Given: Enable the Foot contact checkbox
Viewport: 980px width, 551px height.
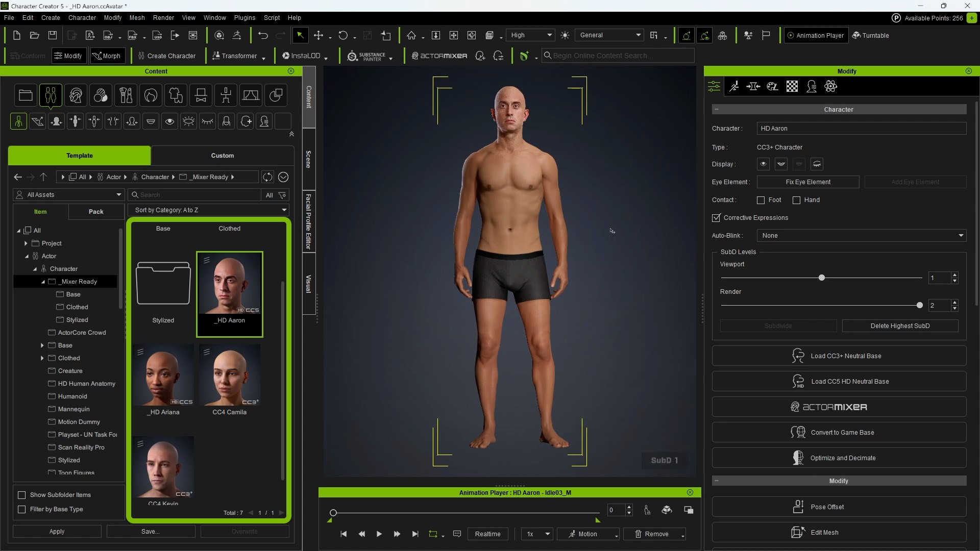Looking at the screenshot, I should pos(761,200).
